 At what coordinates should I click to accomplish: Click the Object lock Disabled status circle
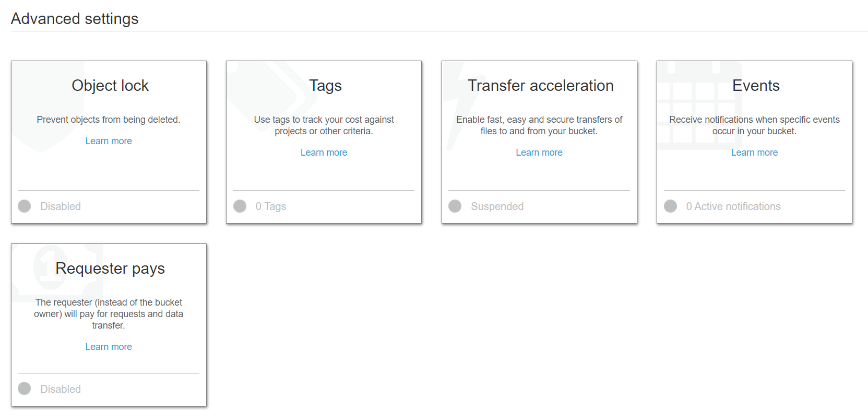click(25, 206)
